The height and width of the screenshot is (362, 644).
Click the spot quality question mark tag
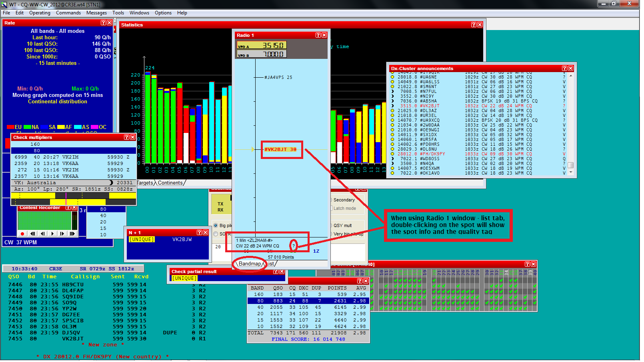pyautogui.click(x=294, y=246)
